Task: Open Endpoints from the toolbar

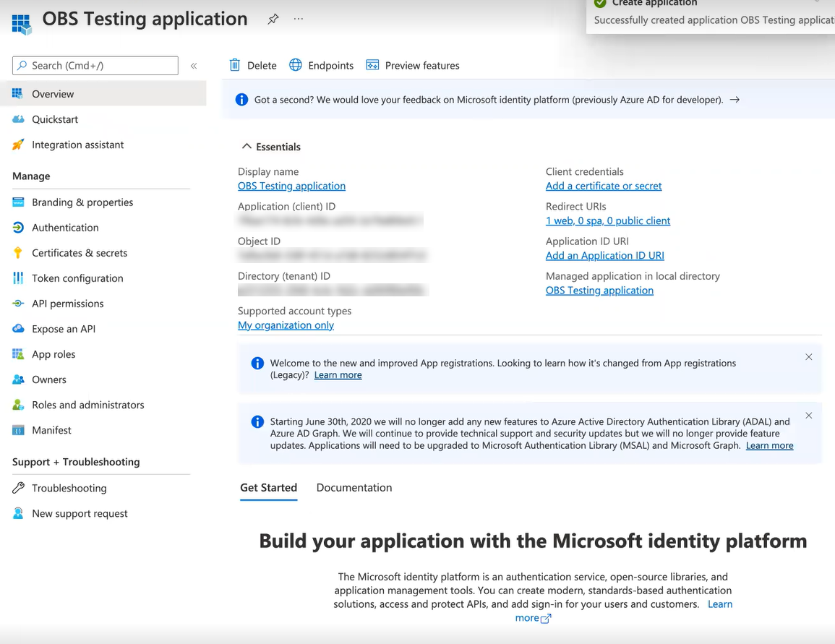Action: (x=322, y=65)
